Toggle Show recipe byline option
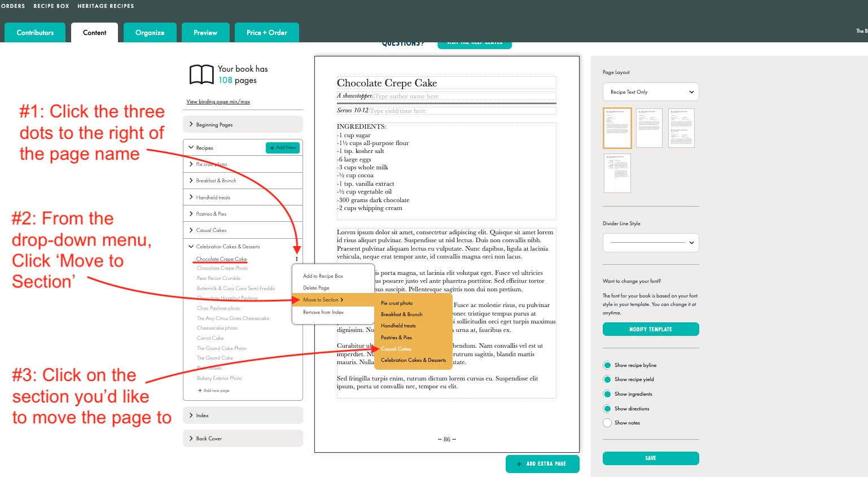 607,365
